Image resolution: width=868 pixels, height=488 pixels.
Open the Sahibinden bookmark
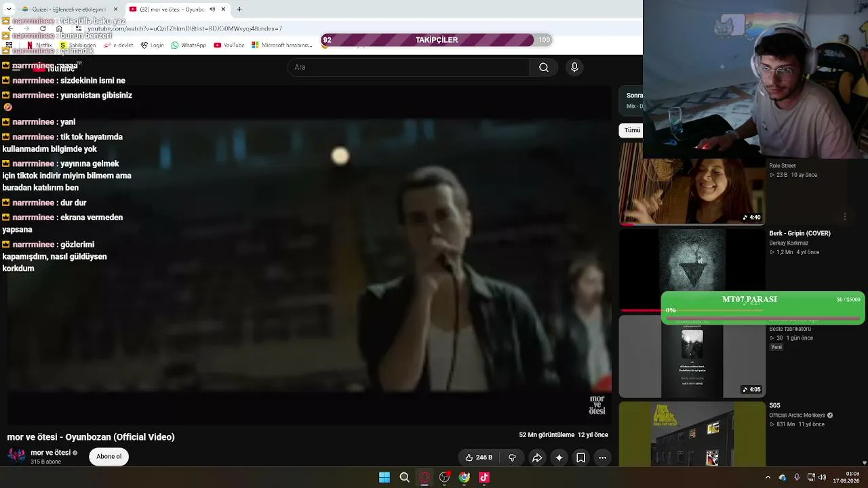(78, 45)
